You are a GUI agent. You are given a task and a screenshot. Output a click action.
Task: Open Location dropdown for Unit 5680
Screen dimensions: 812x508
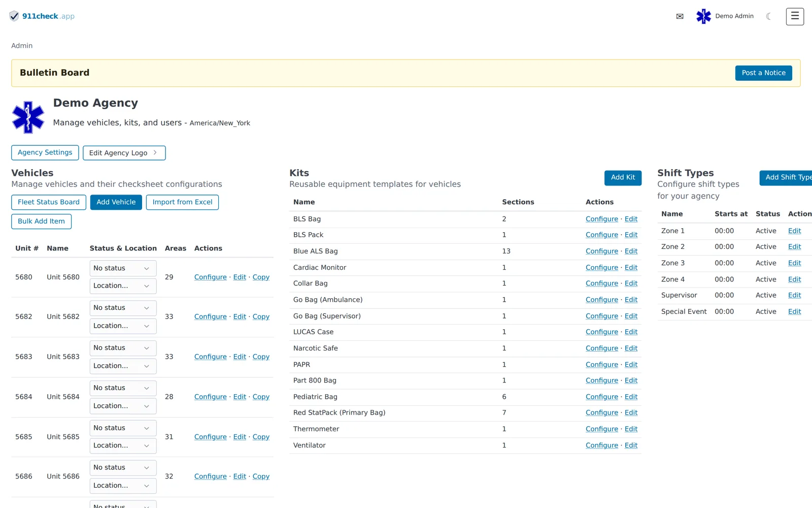123,286
